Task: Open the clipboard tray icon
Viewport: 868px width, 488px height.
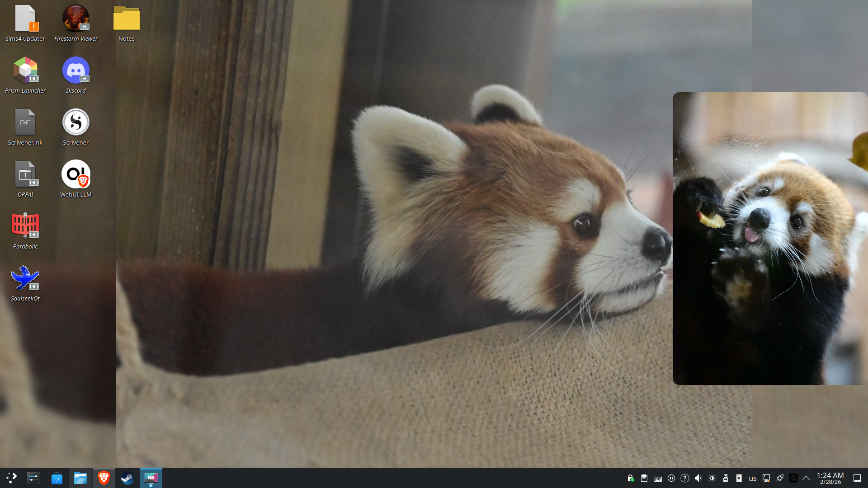Action: [644, 478]
